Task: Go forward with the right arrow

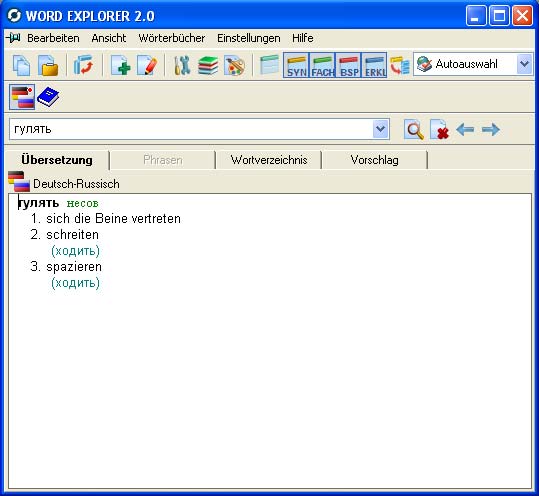Action: [x=491, y=130]
